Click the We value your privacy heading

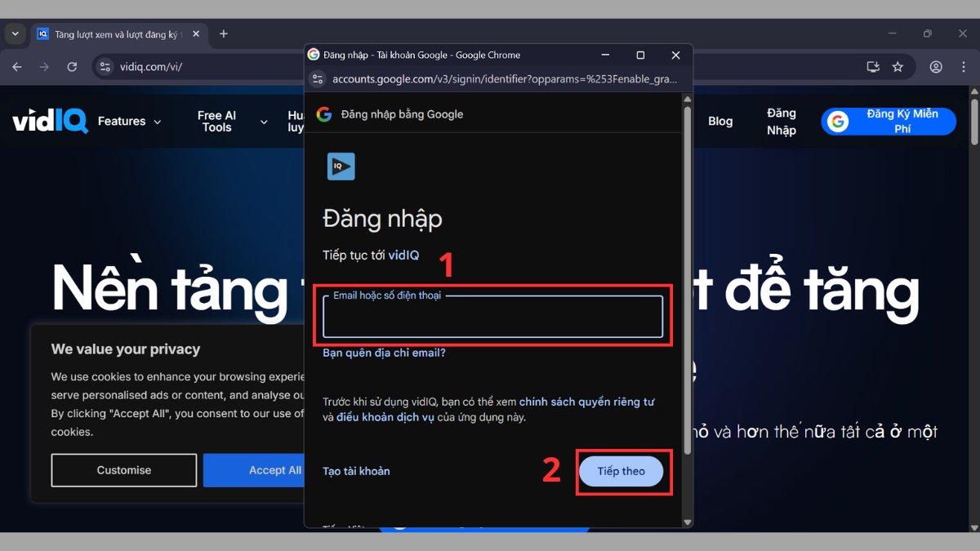[126, 349]
